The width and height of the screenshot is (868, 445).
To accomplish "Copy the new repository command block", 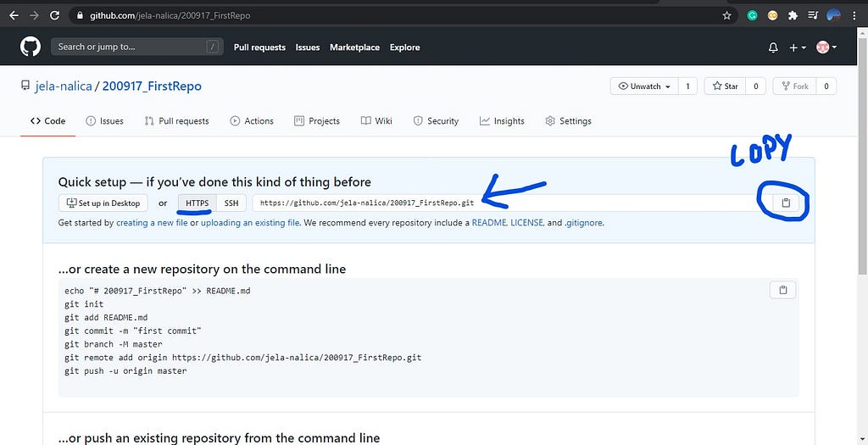I will tap(782, 290).
